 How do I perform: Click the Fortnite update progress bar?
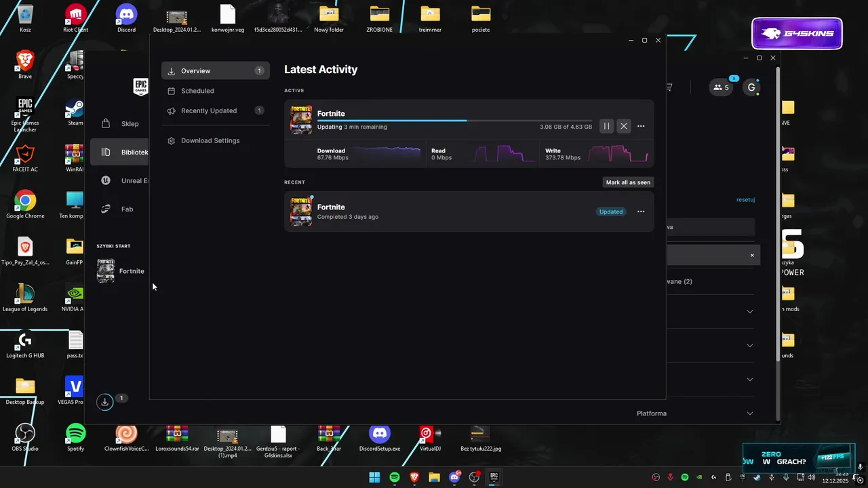(x=454, y=120)
